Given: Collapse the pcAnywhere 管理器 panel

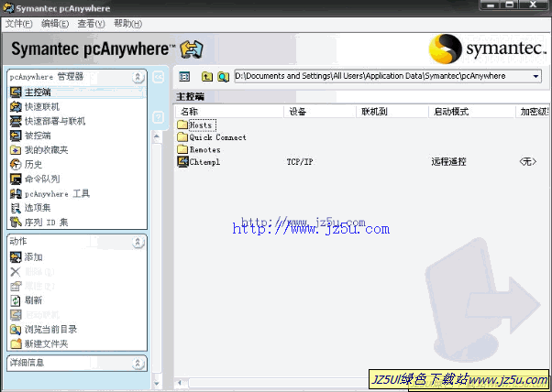Looking at the screenshot, I should [x=138, y=77].
